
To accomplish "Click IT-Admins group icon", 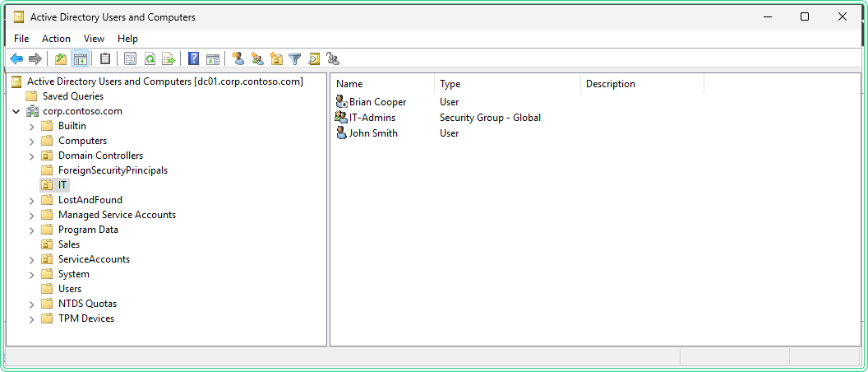I will [342, 118].
